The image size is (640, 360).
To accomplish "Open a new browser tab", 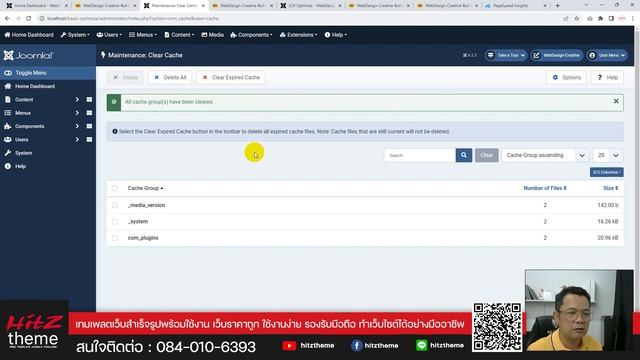I will [558, 6].
